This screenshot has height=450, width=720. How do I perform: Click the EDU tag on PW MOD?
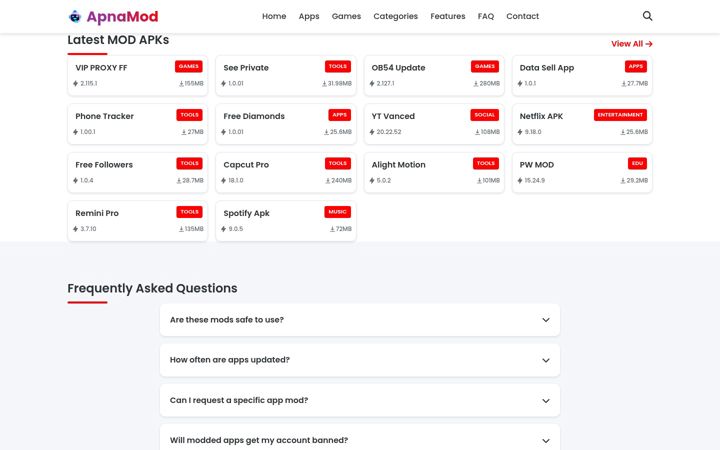click(637, 163)
